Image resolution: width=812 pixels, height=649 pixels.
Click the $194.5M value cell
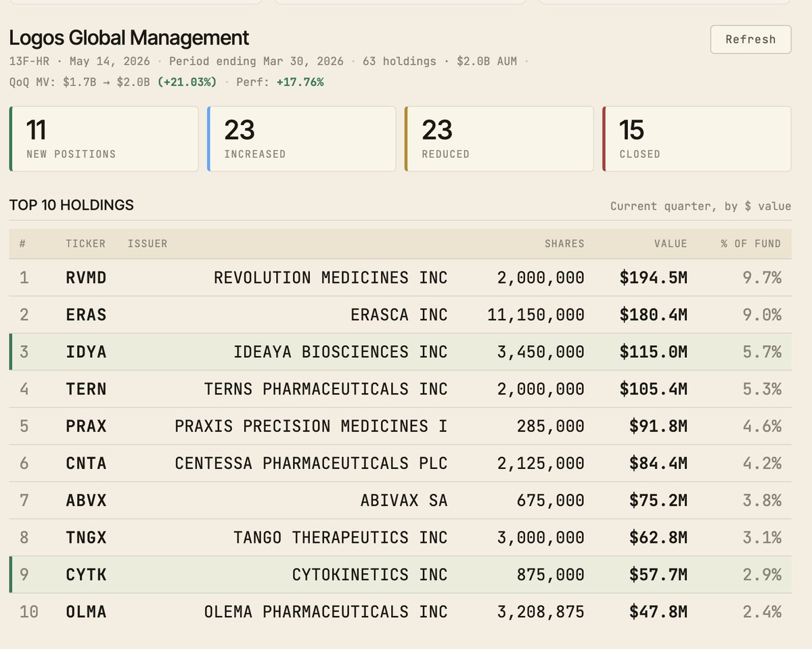654,277
